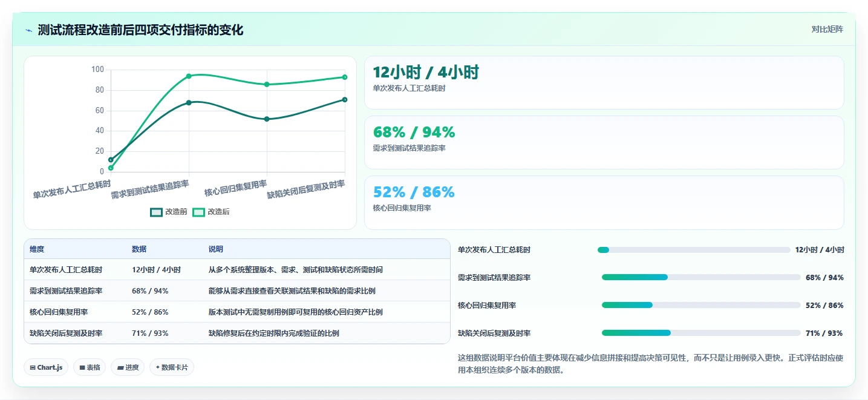Click the 52% / 86% table cell
The width and height of the screenshot is (868, 400).
click(150, 312)
